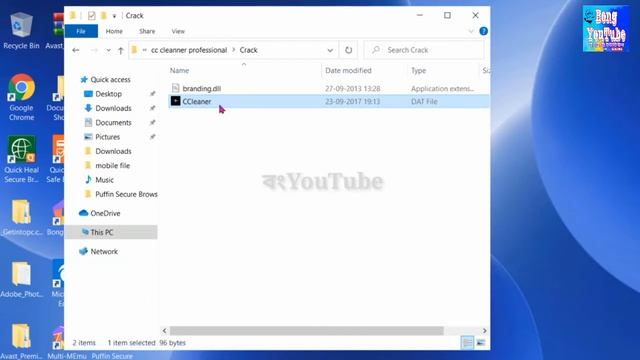Open OneDrive in navigation pane
640x360 pixels.
point(105,213)
